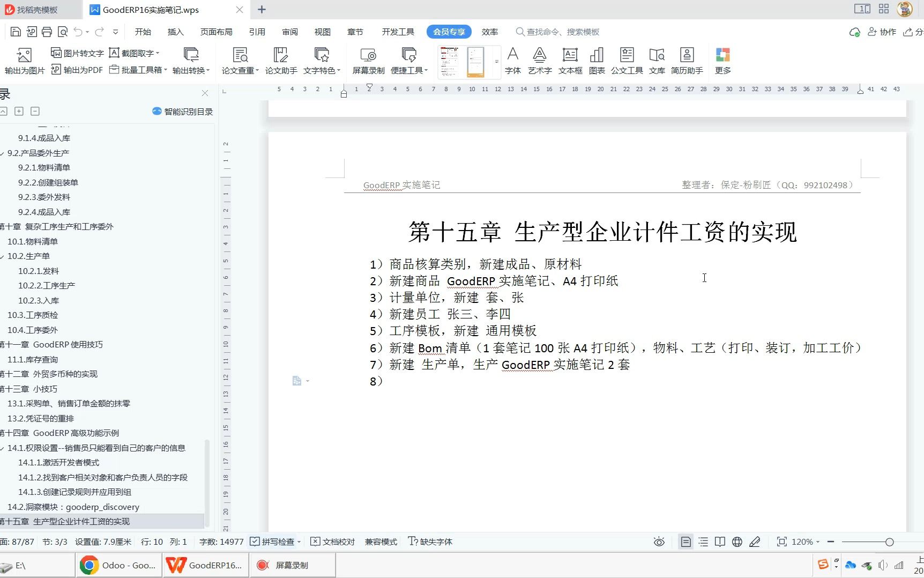Open 公文工具

[x=627, y=61]
